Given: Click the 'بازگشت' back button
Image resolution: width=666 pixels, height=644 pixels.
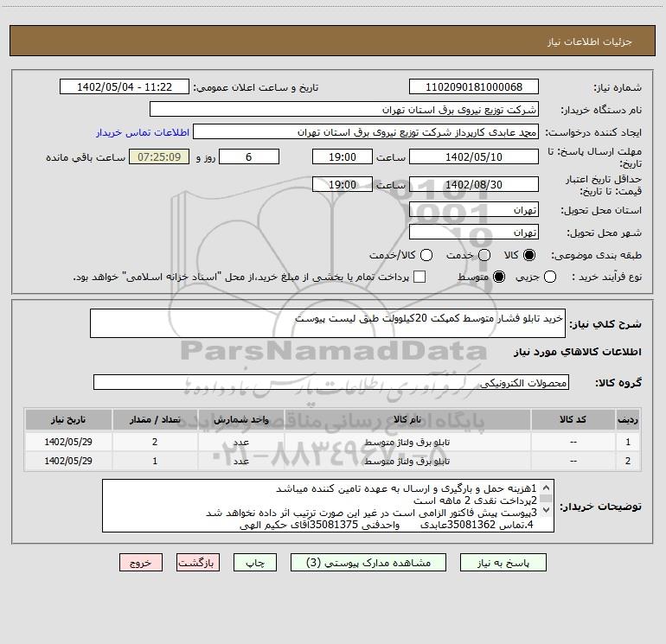Looking at the screenshot, I should point(198,563).
